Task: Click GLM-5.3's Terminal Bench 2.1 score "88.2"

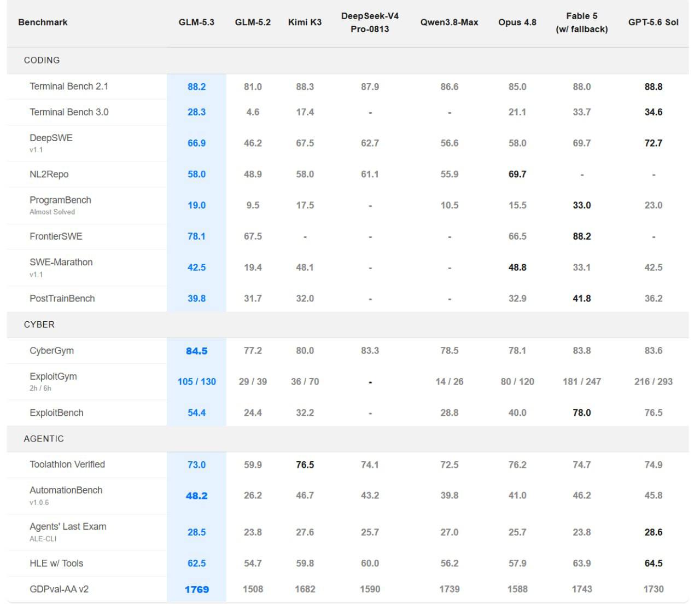Action: tap(196, 87)
